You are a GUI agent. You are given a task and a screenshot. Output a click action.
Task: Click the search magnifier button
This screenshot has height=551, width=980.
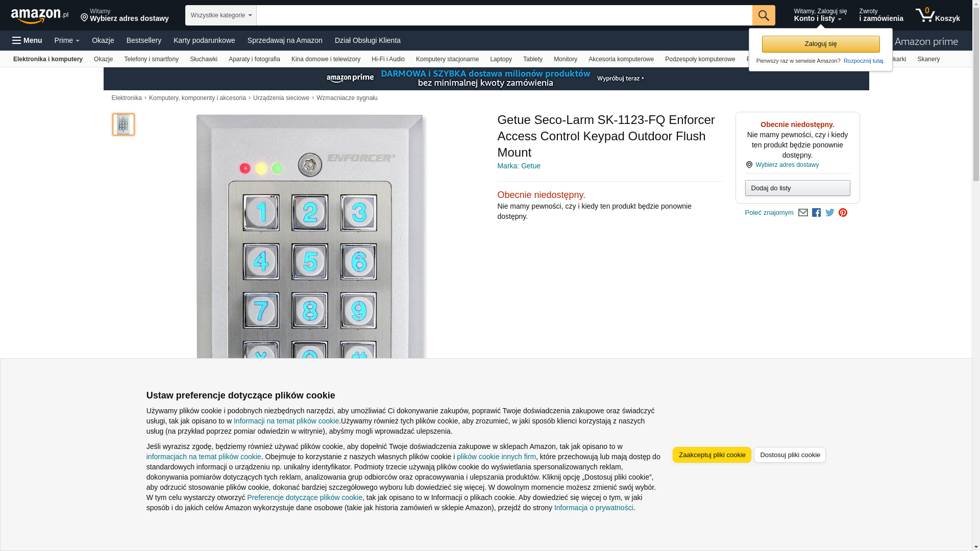pyautogui.click(x=763, y=15)
